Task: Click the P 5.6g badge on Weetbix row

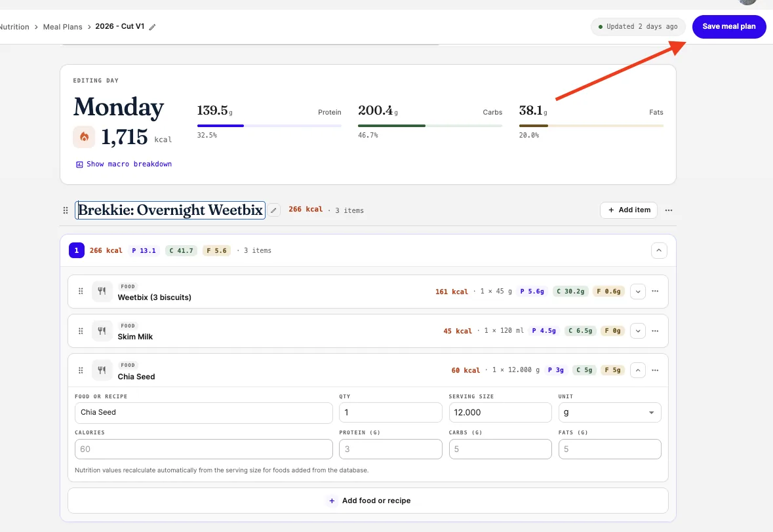Action: click(532, 292)
